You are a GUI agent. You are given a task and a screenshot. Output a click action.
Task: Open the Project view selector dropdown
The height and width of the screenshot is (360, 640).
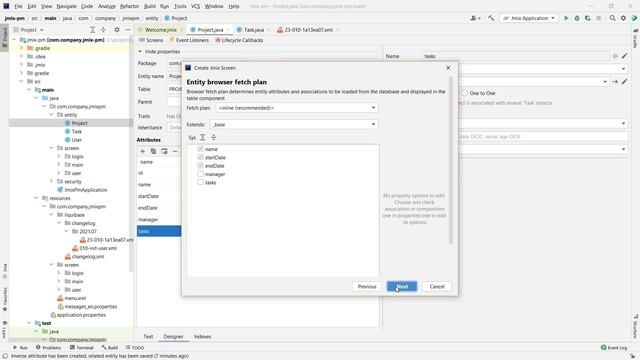click(28, 30)
